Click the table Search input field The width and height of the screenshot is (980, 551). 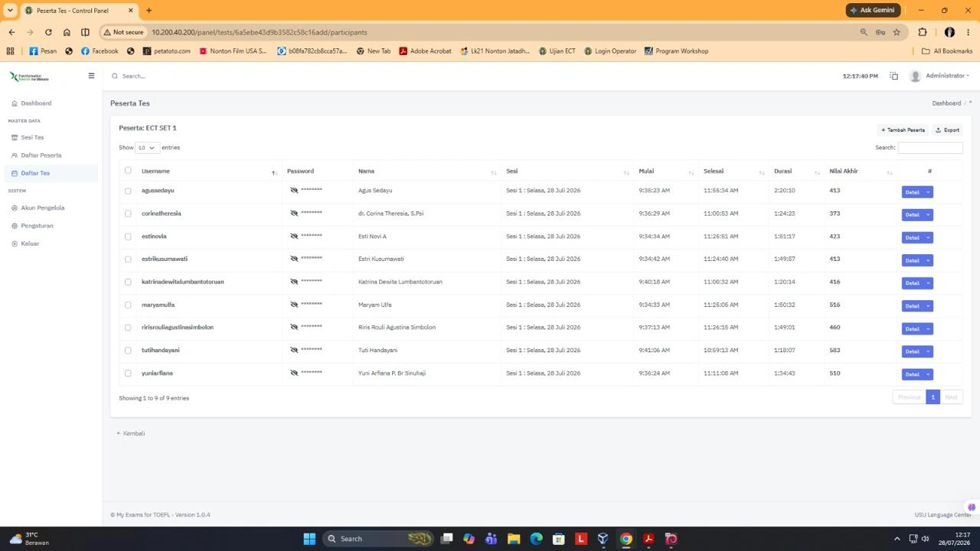[930, 148]
